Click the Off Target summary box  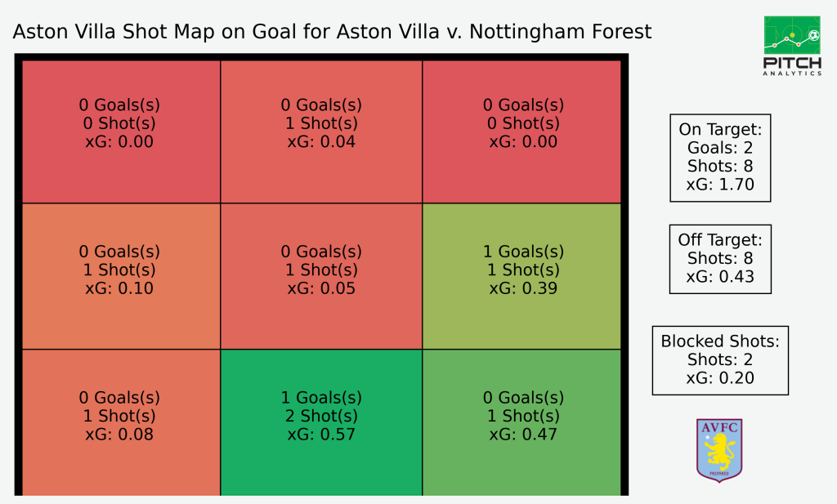pos(720,259)
